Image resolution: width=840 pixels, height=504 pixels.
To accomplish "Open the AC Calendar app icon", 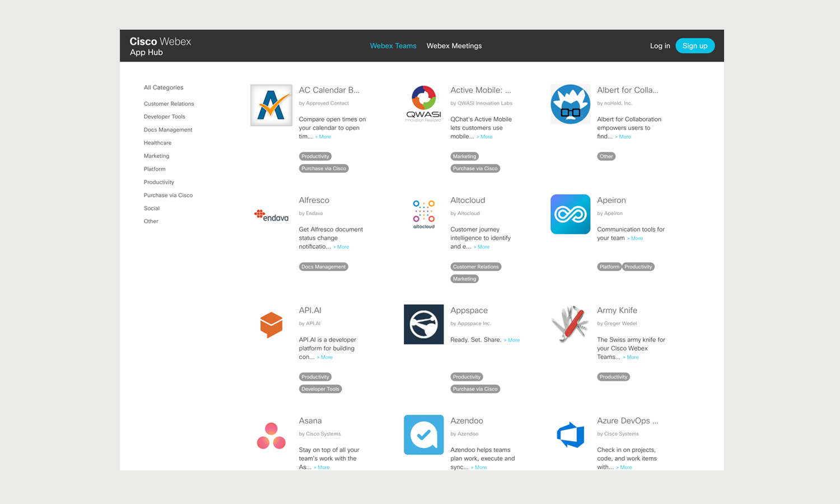I will (x=271, y=105).
